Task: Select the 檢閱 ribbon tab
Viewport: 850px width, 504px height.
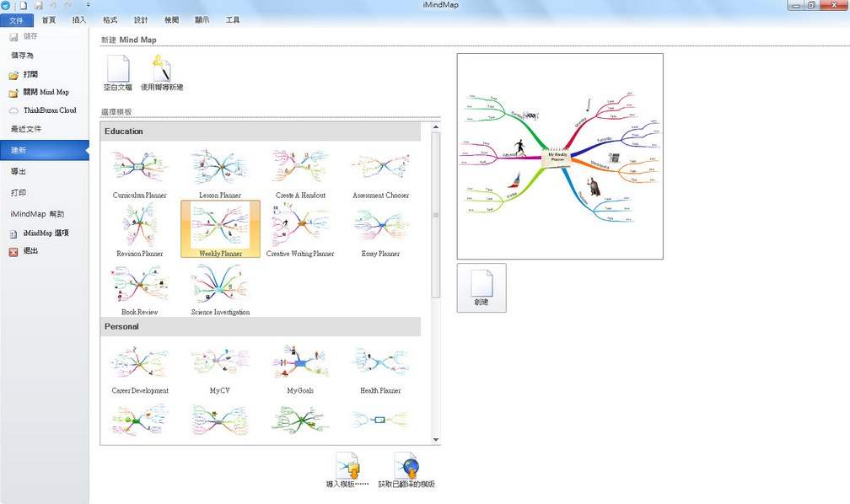Action: tap(171, 20)
